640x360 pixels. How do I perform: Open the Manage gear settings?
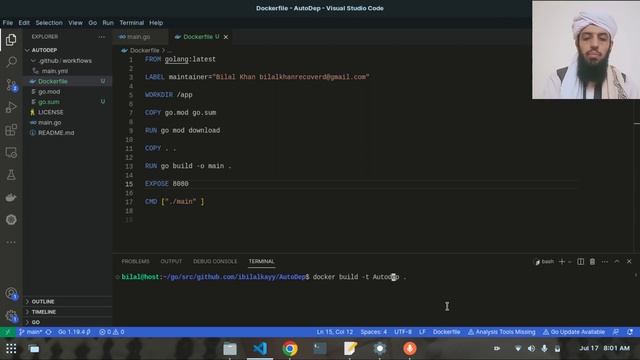(11, 316)
